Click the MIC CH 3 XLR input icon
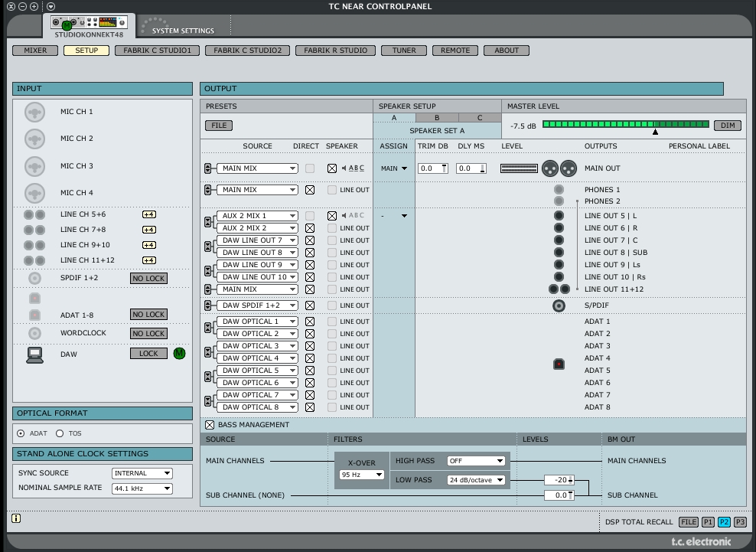Viewport: 756px width, 552px height. tap(34, 166)
